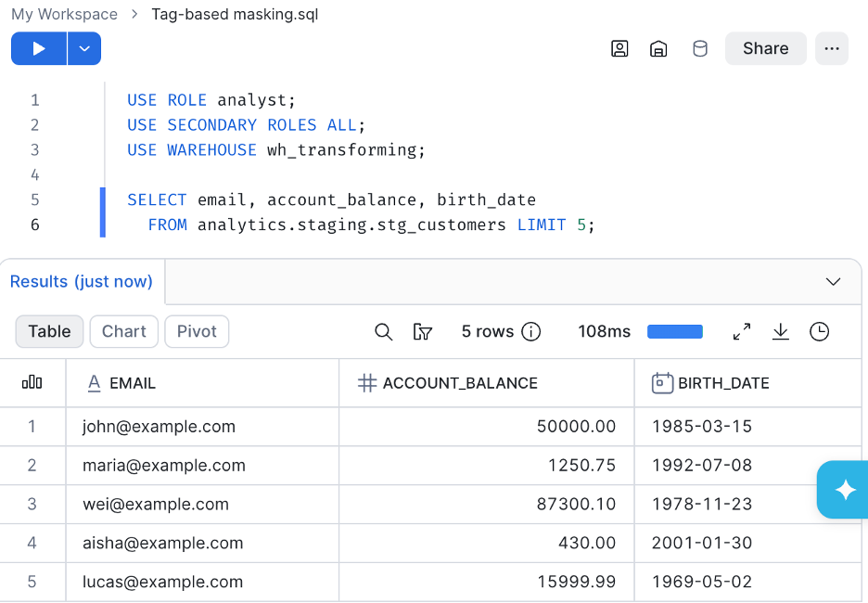This screenshot has height=603, width=868.
Task: Click the BIRTH_DATE calendar type icon
Action: [x=662, y=383]
